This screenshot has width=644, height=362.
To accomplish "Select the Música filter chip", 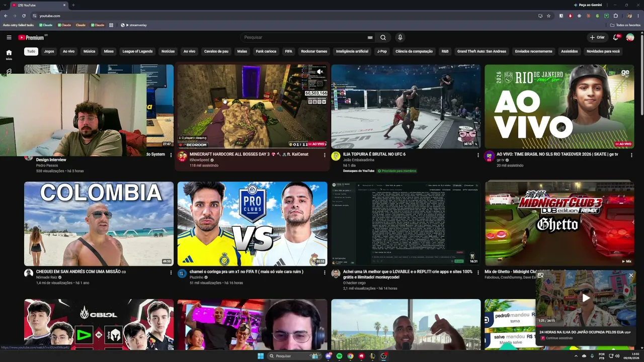I will pyautogui.click(x=89, y=51).
